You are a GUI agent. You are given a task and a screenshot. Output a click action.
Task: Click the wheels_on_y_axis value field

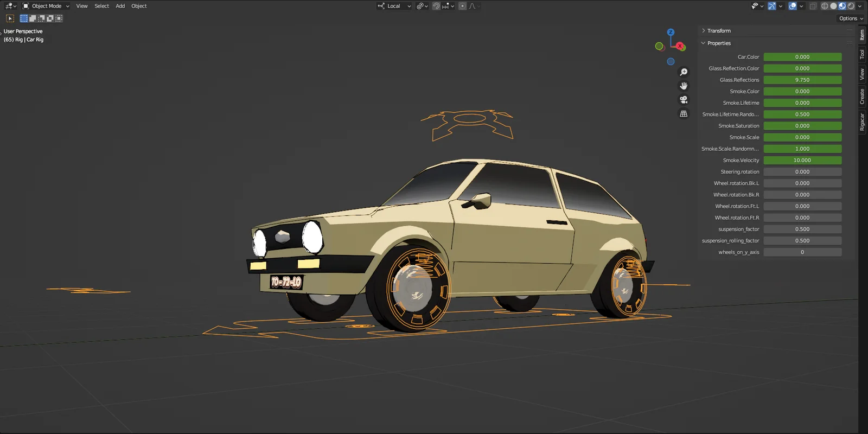[802, 252]
